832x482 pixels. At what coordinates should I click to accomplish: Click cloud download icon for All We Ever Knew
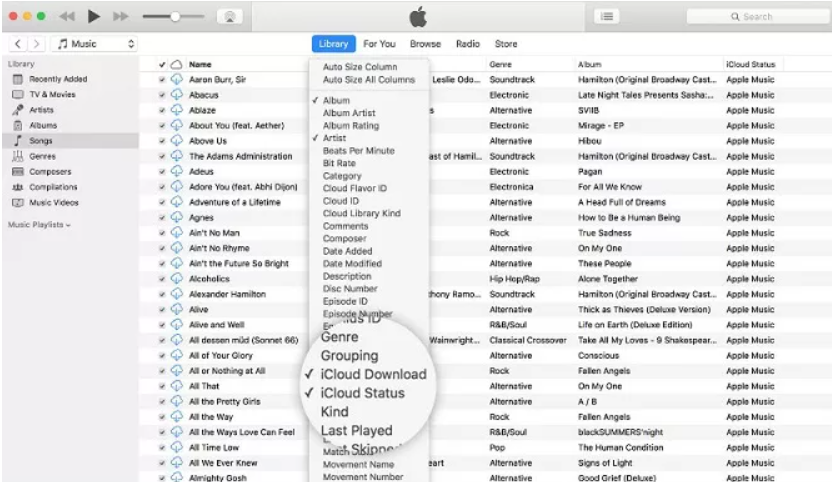(x=176, y=463)
